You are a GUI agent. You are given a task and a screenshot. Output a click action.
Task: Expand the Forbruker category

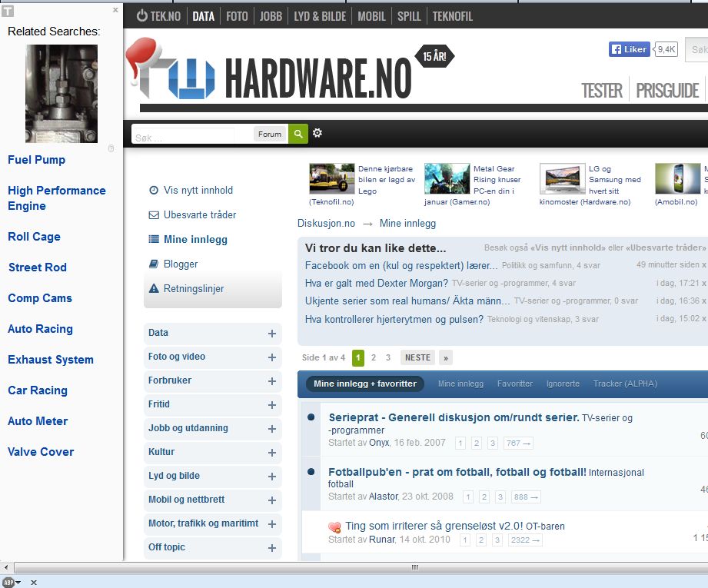click(x=272, y=381)
